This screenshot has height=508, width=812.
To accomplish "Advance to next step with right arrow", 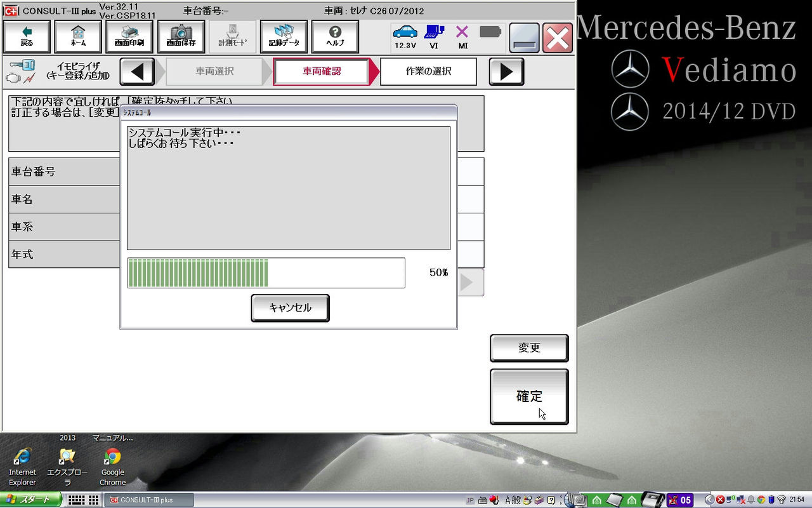I will (x=506, y=71).
